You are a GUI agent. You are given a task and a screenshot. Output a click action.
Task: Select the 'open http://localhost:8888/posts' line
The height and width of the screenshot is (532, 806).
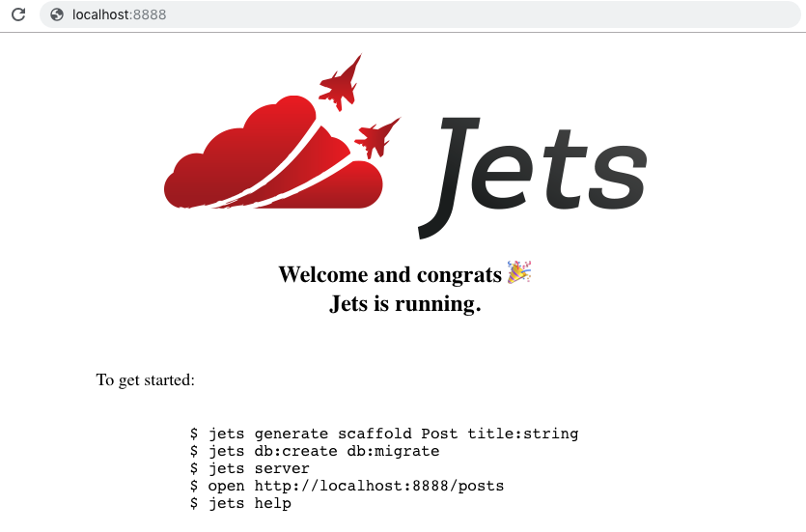tap(347, 487)
